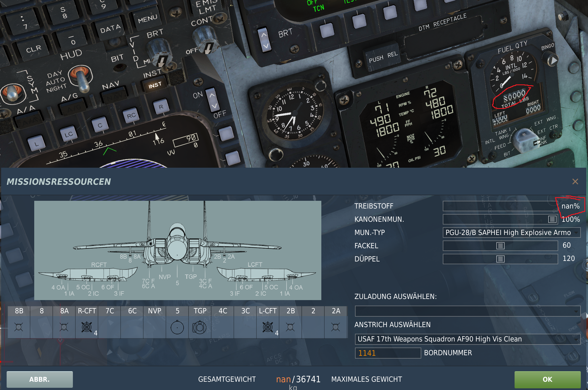Click the OK button
588x390 pixels.
point(547,379)
